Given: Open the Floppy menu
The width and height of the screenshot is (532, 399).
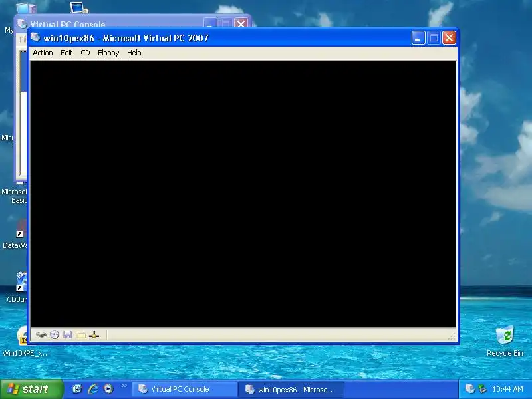Looking at the screenshot, I should pos(108,53).
